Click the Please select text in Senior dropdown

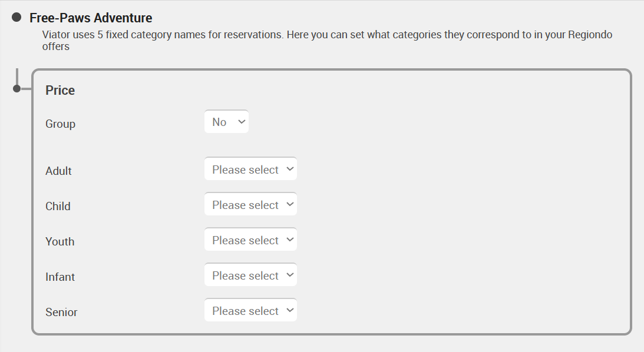click(245, 311)
